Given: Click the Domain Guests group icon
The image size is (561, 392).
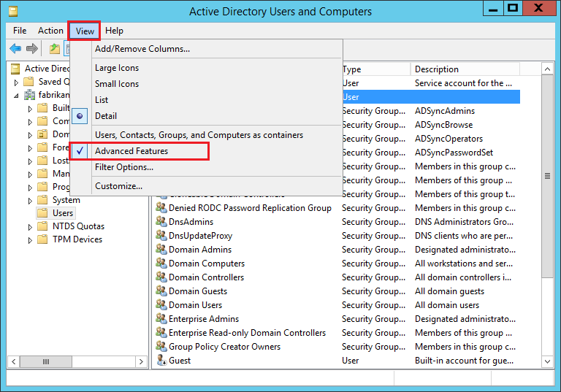Looking at the screenshot, I should [161, 291].
